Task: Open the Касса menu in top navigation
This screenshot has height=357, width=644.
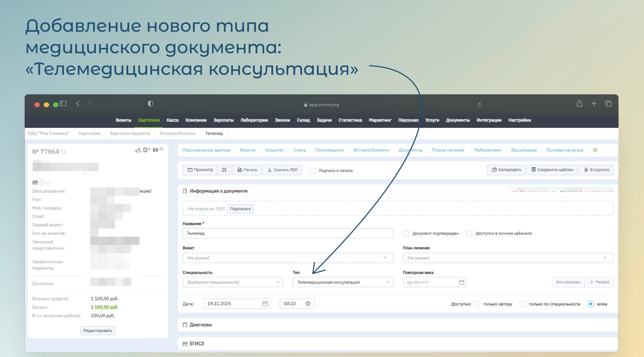Action: (x=172, y=120)
